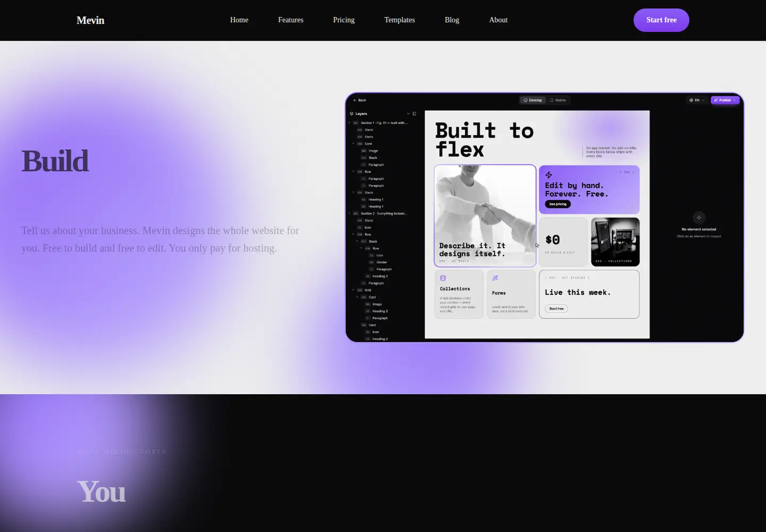Open the About nav item
Image resolution: width=766 pixels, height=532 pixels.
[x=498, y=20]
